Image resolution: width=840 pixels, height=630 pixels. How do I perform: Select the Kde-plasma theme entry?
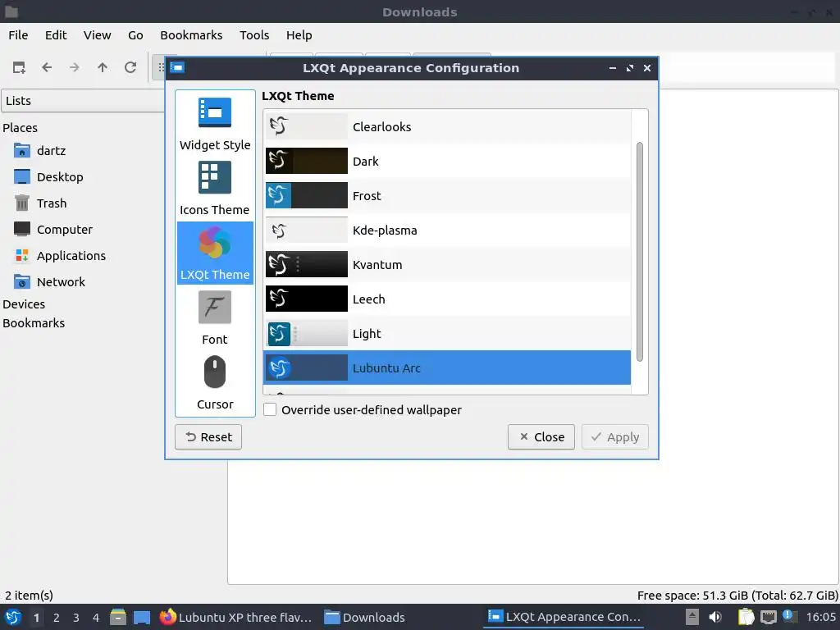click(447, 231)
